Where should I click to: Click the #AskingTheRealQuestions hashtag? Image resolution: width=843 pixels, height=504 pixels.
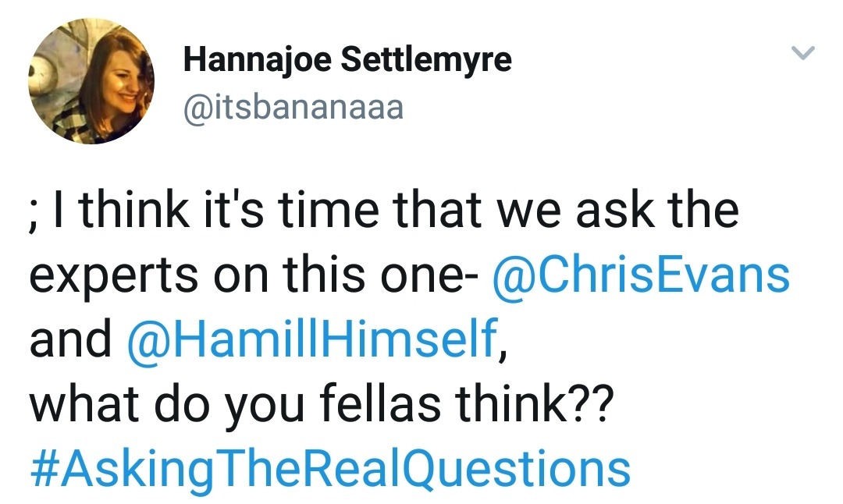(x=329, y=469)
